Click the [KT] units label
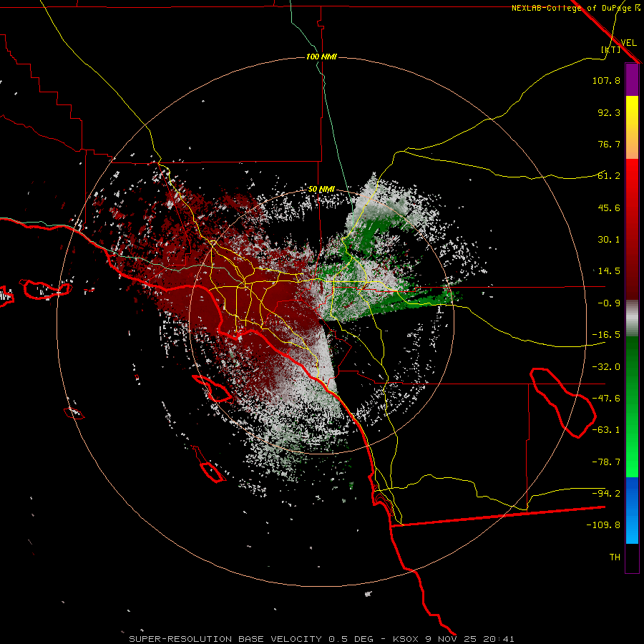This screenshot has width=644, height=644. 611,49
